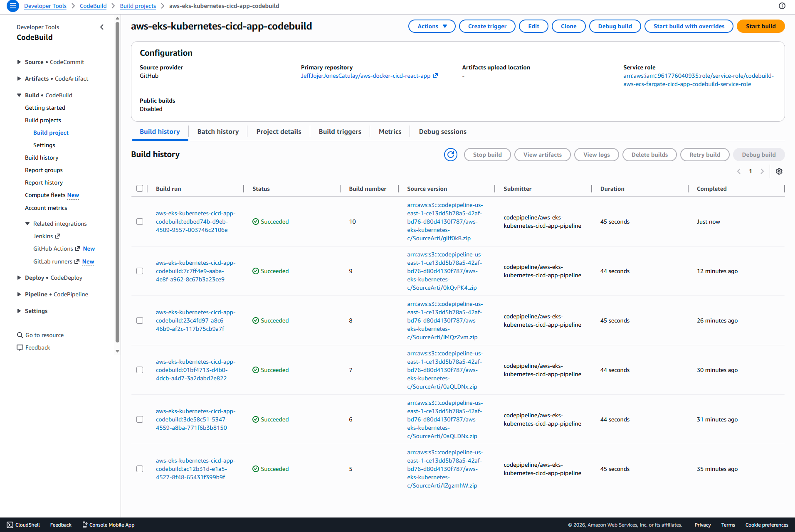Viewport: 795px width, 532px height.
Task: Select all builds with header checkbox
Action: pos(140,188)
